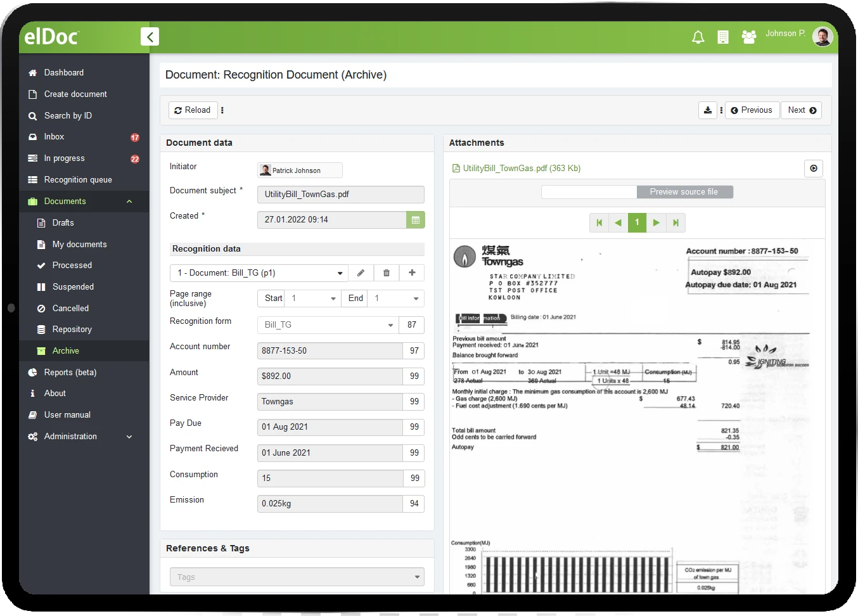Click the Document subject field
This screenshot has height=616, width=858.
pos(341,195)
